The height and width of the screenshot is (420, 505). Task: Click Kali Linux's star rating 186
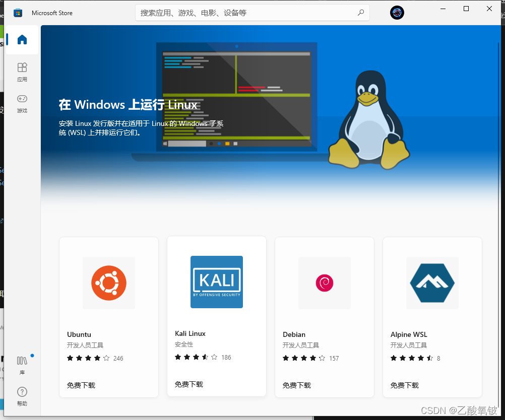click(x=203, y=357)
